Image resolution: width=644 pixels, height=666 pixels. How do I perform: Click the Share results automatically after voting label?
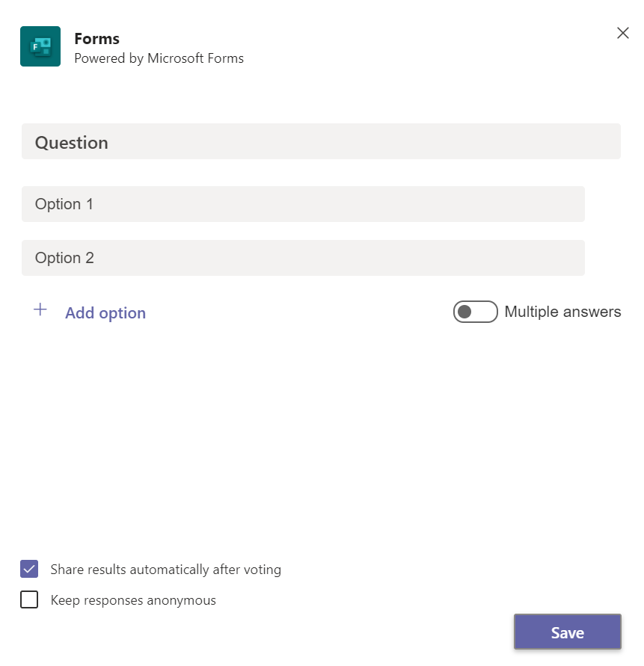click(x=166, y=570)
